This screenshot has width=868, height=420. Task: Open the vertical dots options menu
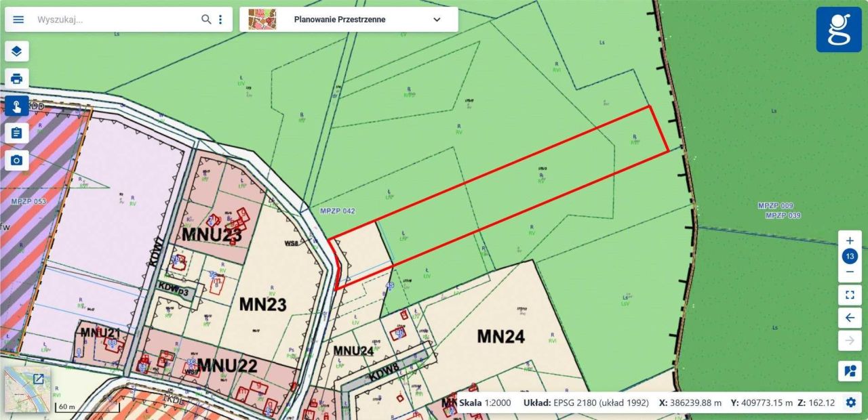(x=220, y=19)
